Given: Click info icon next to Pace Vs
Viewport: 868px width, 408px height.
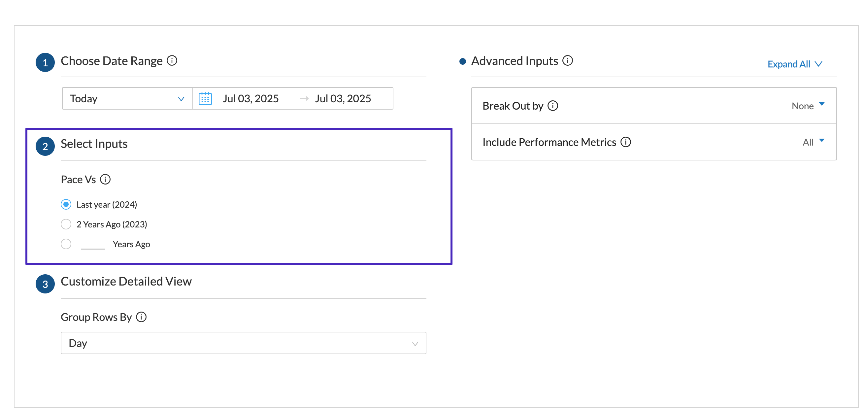Looking at the screenshot, I should [x=105, y=179].
